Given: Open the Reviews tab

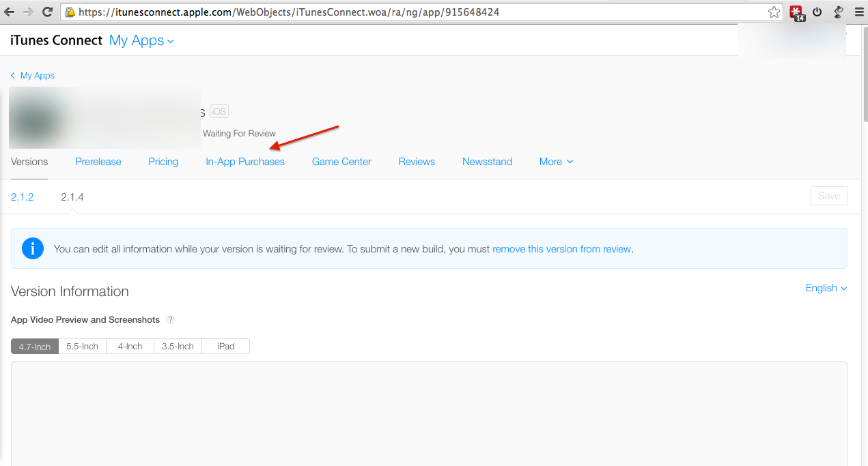Looking at the screenshot, I should pyautogui.click(x=417, y=162).
